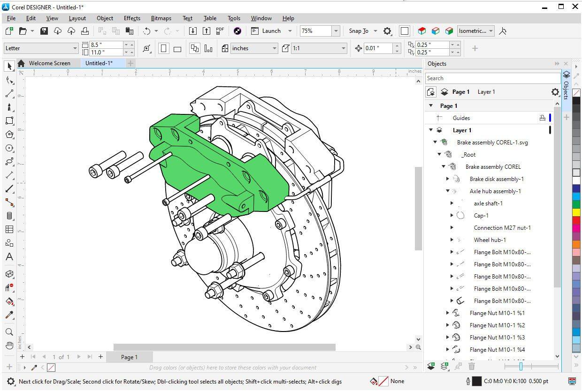Image resolution: width=582 pixels, height=392 pixels.
Task: Collapse the Axle hub assembly-1 tree item
Action: (447, 191)
